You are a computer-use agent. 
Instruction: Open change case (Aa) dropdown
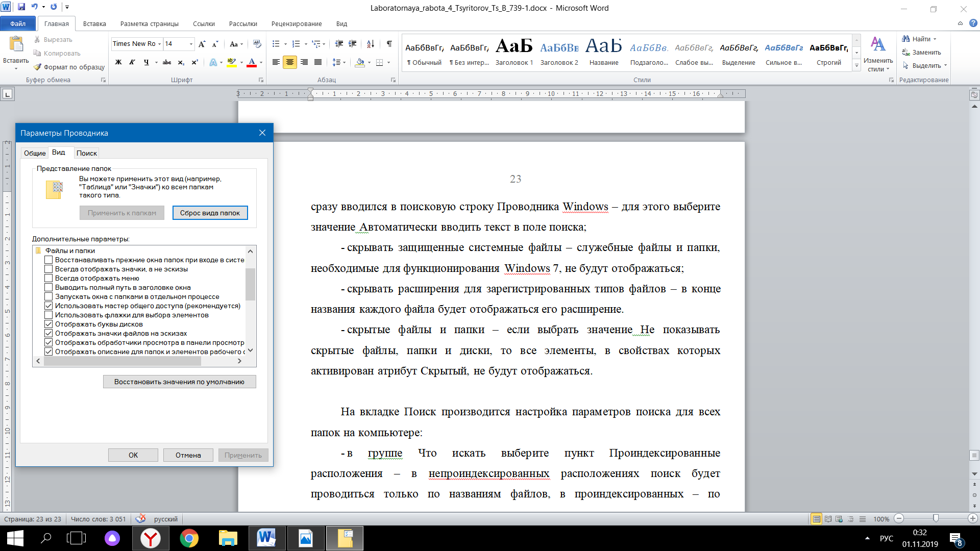(x=236, y=44)
